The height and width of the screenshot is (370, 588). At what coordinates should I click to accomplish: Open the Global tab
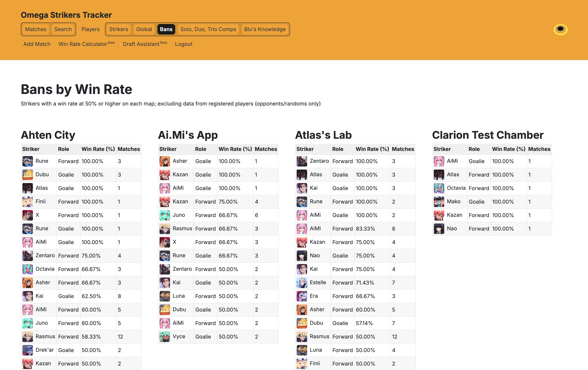[144, 29]
